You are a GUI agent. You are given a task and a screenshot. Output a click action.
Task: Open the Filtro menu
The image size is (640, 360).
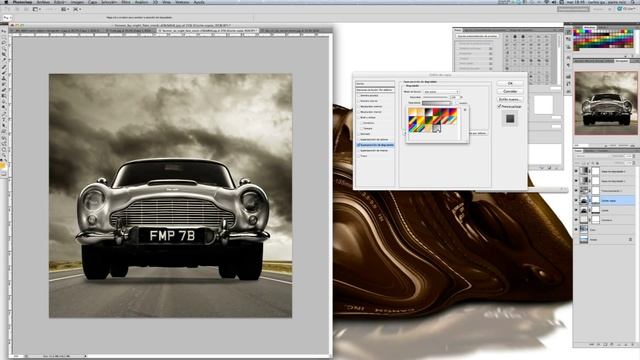126,2
